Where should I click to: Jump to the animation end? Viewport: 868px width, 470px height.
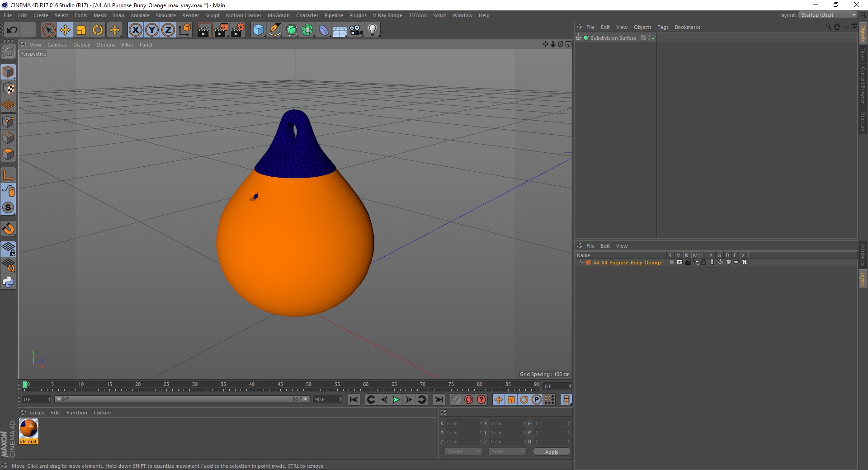[x=439, y=399]
